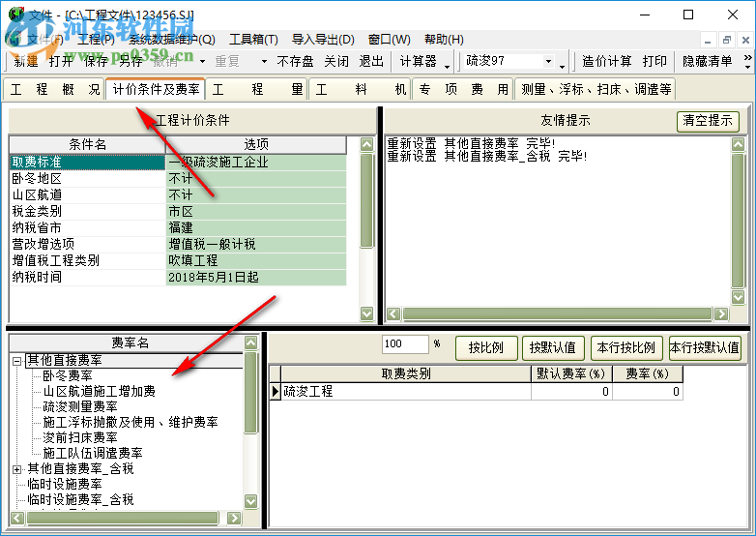The width and height of the screenshot is (756, 536).
Task: Open the 撤销 history dropdown arrow
Action: coord(202,61)
